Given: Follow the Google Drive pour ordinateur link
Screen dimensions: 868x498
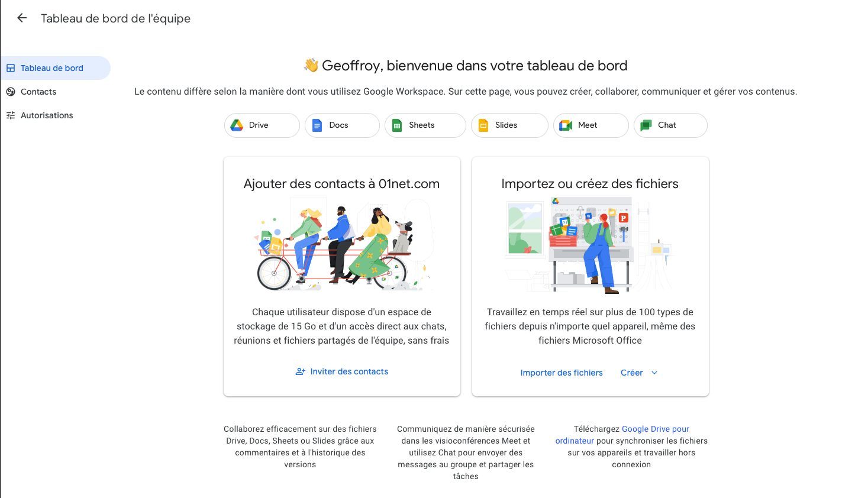Looking at the screenshot, I should point(655,429).
